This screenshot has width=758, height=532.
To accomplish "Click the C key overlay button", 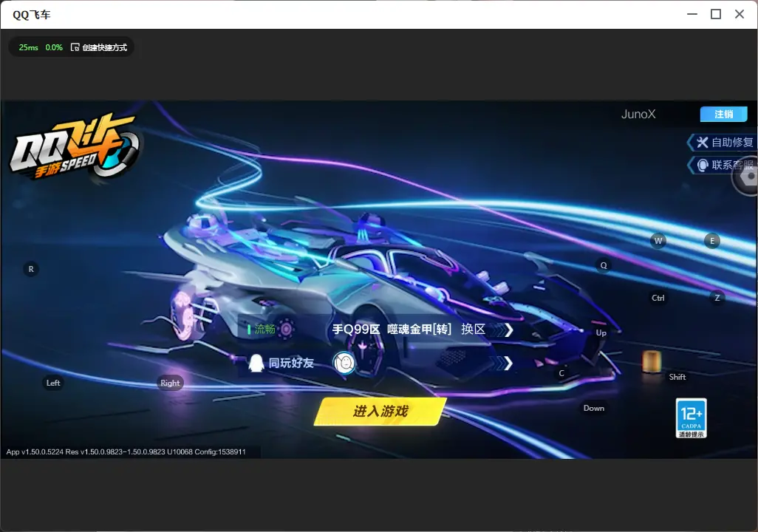I will [561, 373].
